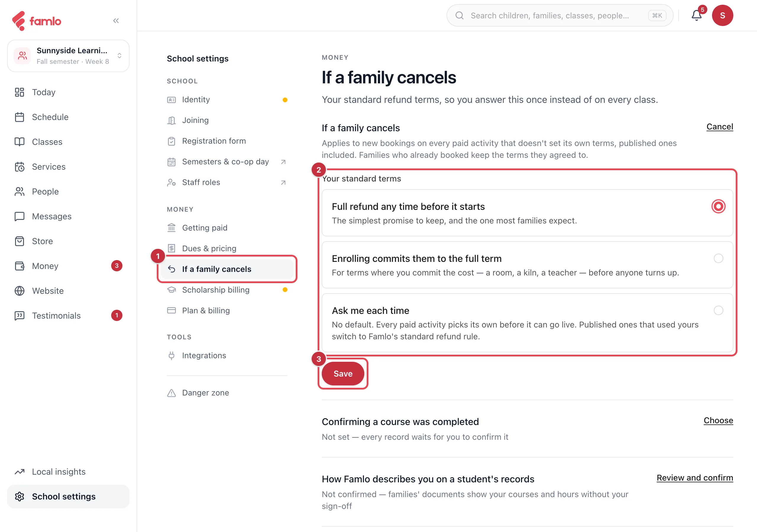
Task: Open notifications bell
Action: click(x=696, y=15)
